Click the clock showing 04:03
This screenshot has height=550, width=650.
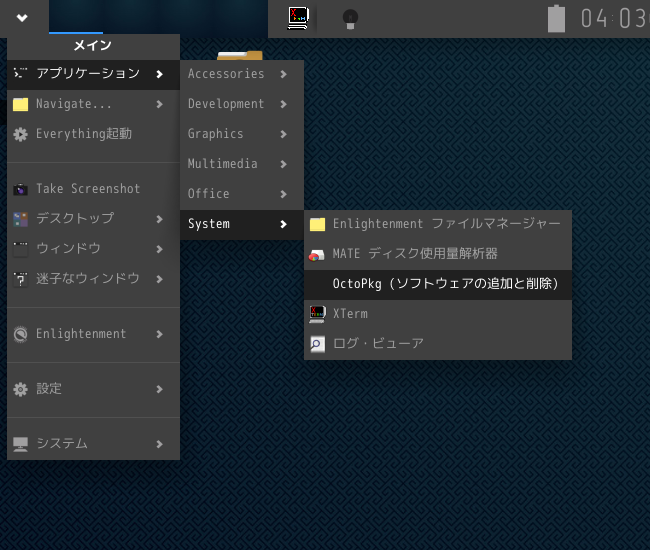click(614, 19)
